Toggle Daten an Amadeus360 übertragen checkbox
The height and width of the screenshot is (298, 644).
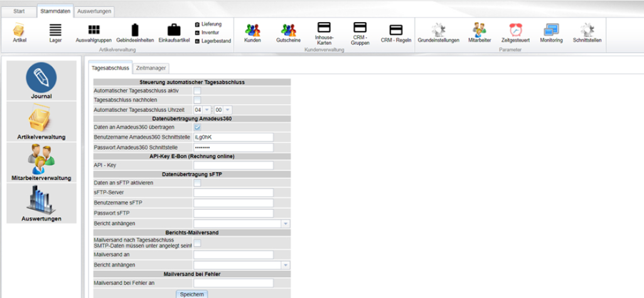[x=197, y=128]
